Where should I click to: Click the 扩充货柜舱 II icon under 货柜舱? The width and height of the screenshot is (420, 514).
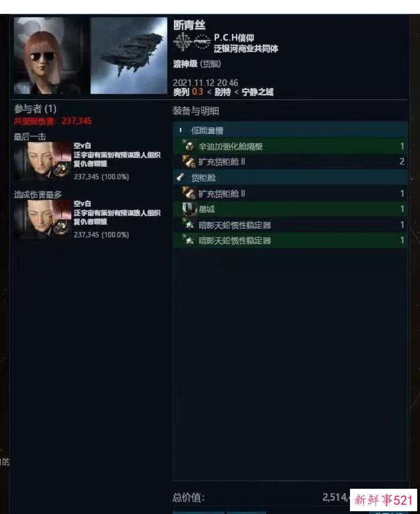(x=189, y=193)
